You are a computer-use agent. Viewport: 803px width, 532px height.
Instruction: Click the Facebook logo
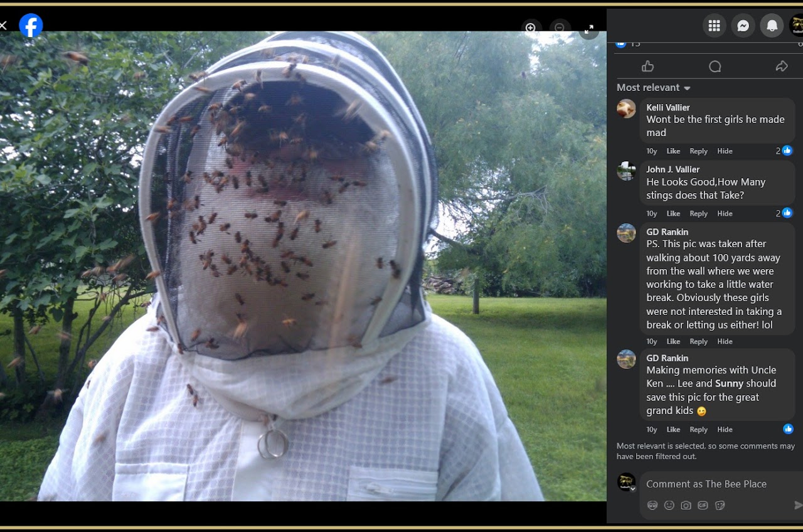point(31,26)
